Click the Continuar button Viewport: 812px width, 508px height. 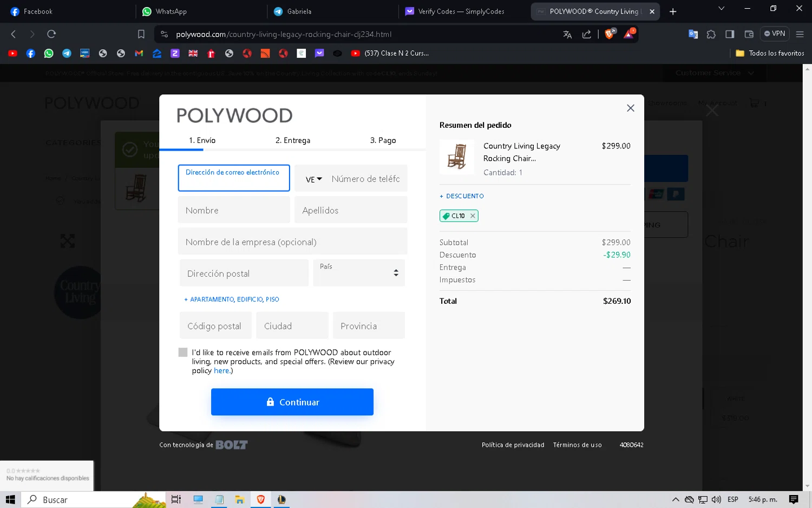point(292,402)
